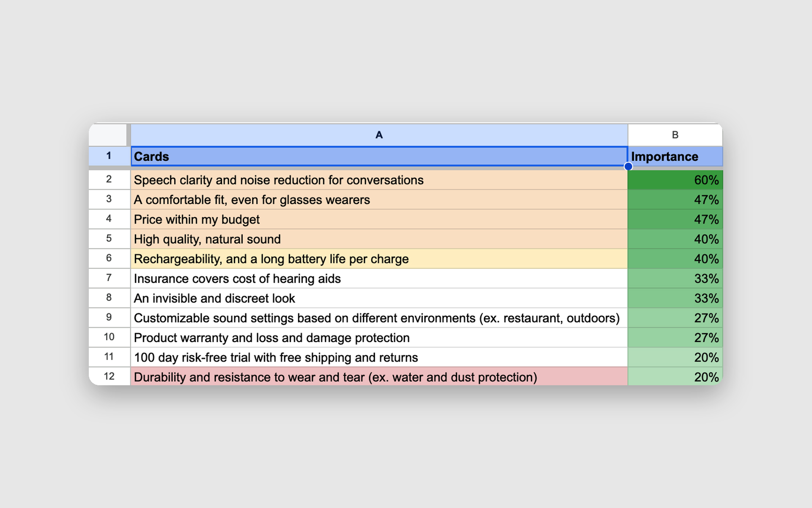Select row 8 header
This screenshot has height=508, width=812.
109,298
